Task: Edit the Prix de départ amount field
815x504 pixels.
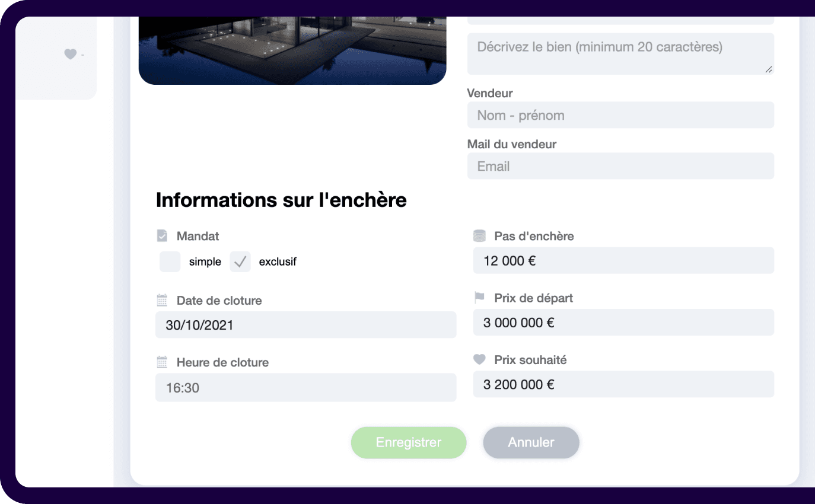Action: pos(623,323)
